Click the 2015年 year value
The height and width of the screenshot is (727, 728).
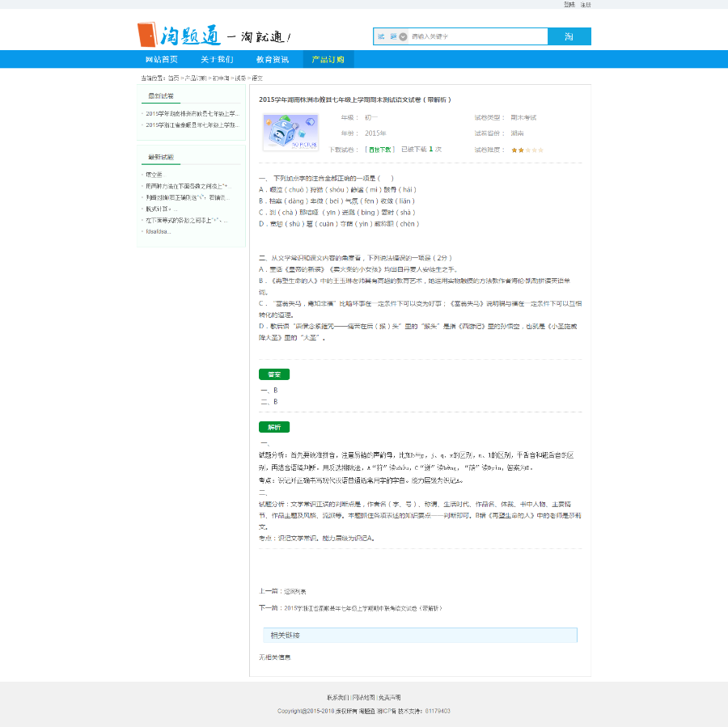[x=375, y=133]
